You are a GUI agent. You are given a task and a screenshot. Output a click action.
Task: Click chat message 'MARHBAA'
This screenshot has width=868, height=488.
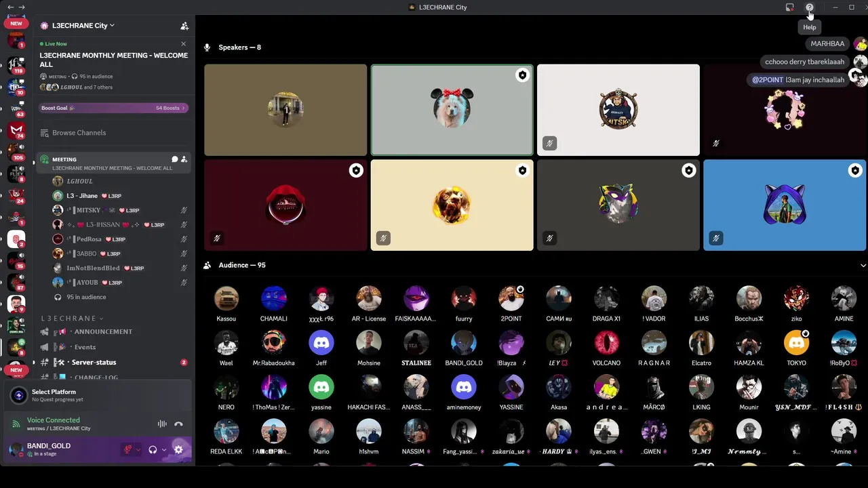pyautogui.click(x=827, y=43)
